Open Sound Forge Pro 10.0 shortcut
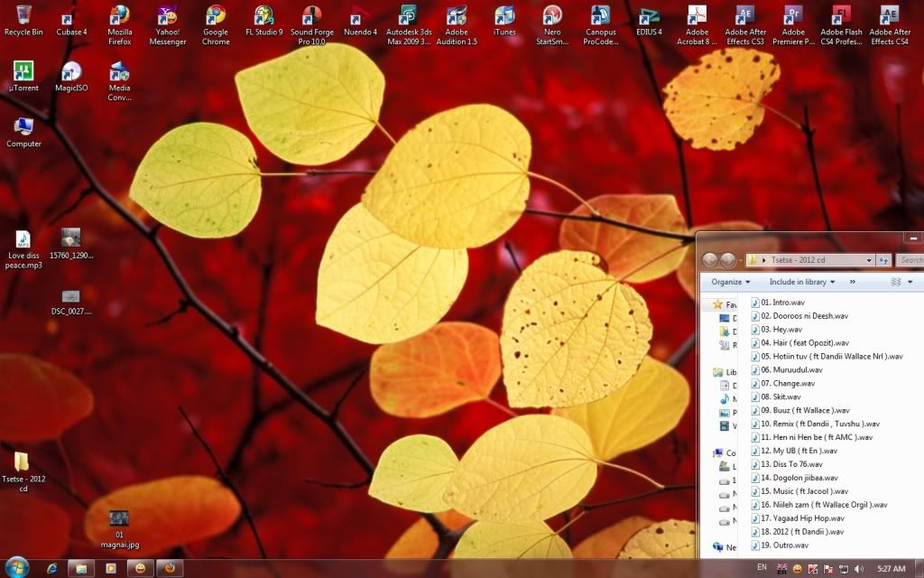Screen dimensions: 924x578 tap(312, 16)
